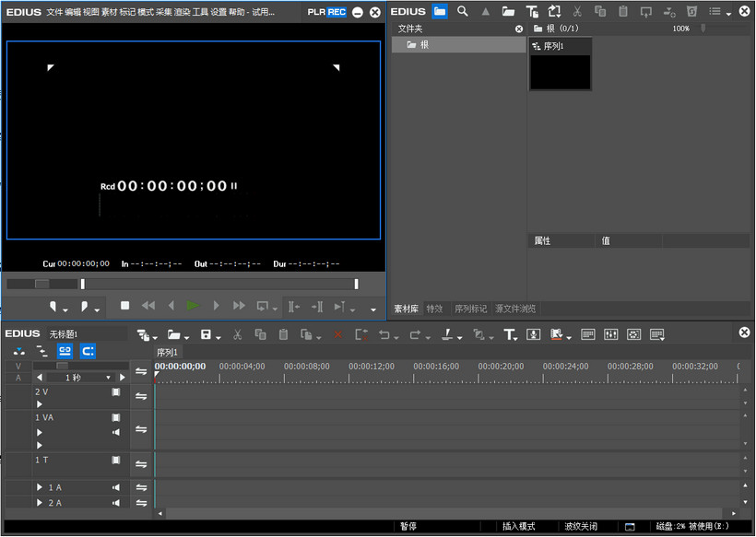Expand the 1 A audio track
The width and height of the screenshot is (756, 537).
tap(40, 487)
